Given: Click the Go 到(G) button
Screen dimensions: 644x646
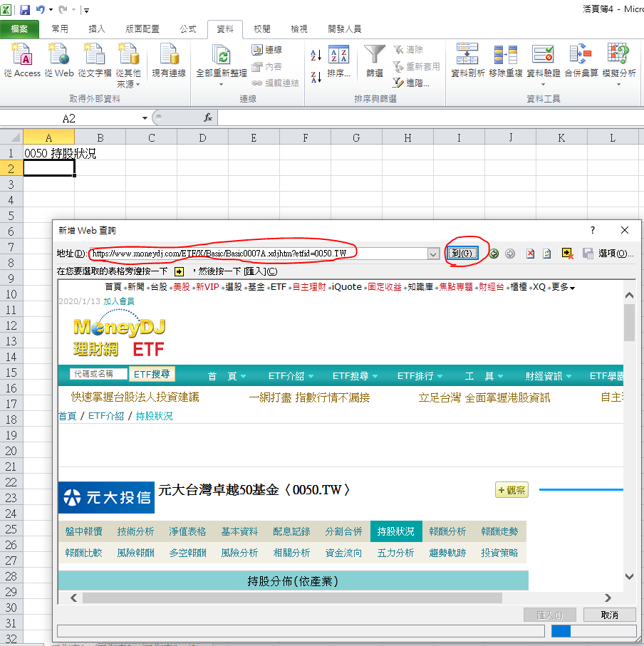Looking at the screenshot, I should coord(463,253).
